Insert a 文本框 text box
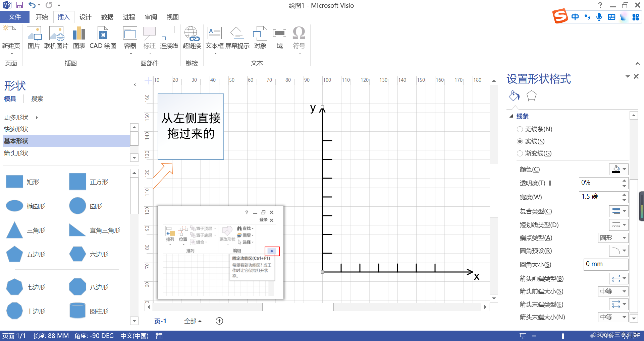 click(214, 38)
